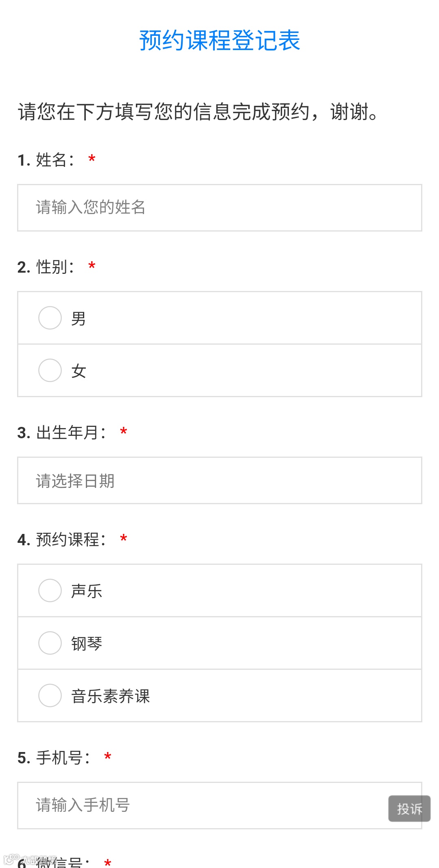Click the red asterisk beside 预约课程

(124, 539)
